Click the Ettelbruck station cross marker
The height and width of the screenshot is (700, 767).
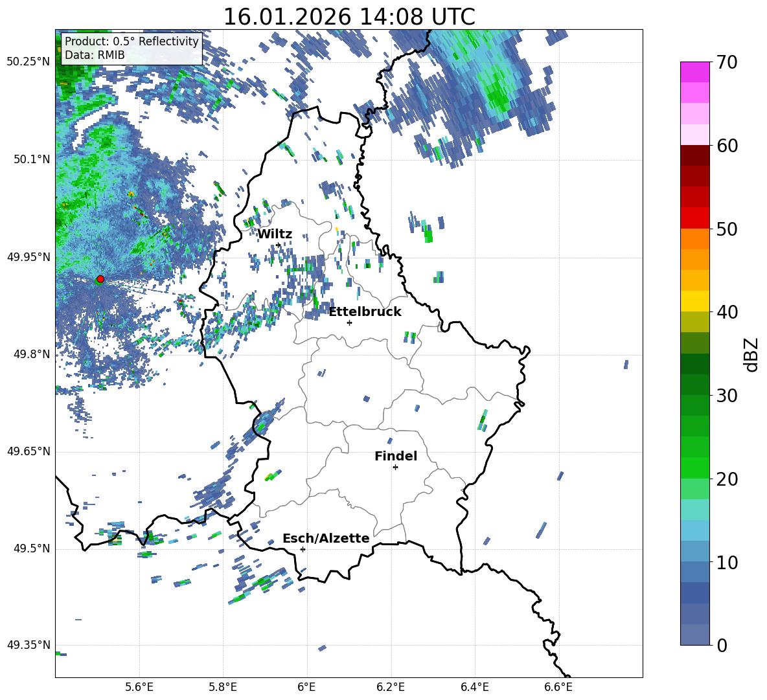[349, 322]
